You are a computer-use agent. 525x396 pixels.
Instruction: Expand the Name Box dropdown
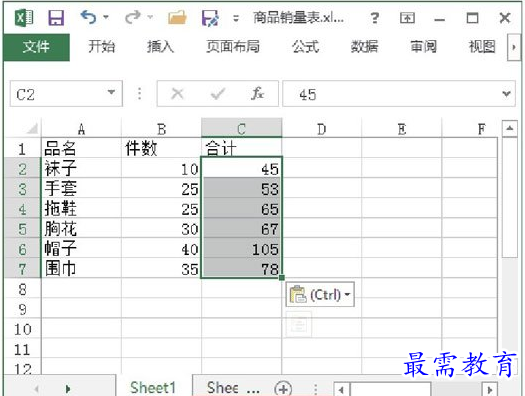[x=111, y=92]
